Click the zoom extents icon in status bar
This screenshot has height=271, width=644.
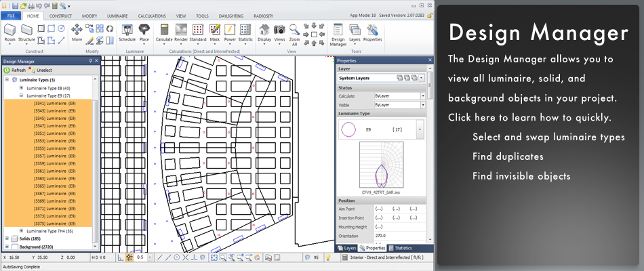coord(214,257)
